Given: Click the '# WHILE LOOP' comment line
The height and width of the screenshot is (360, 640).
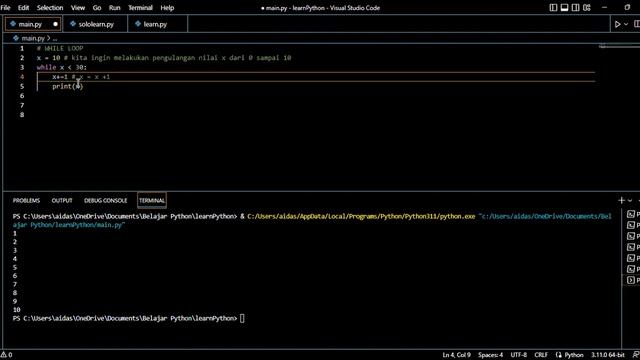Looking at the screenshot, I should coord(60,48).
